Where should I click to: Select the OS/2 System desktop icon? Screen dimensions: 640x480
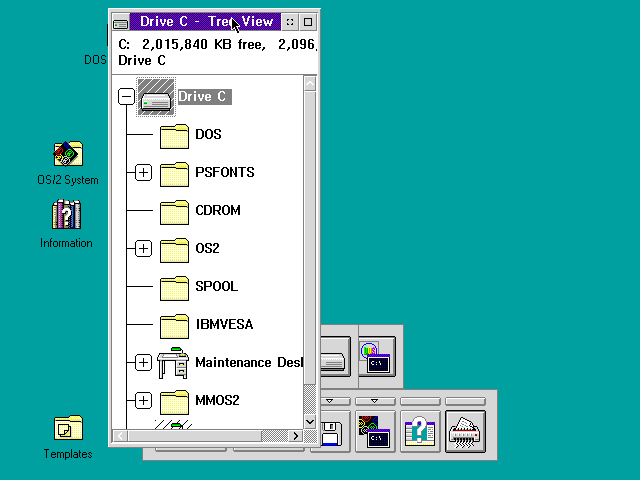pos(68,153)
